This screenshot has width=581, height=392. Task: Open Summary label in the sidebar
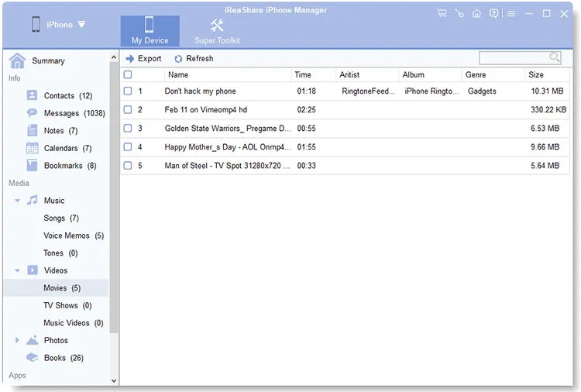point(48,60)
